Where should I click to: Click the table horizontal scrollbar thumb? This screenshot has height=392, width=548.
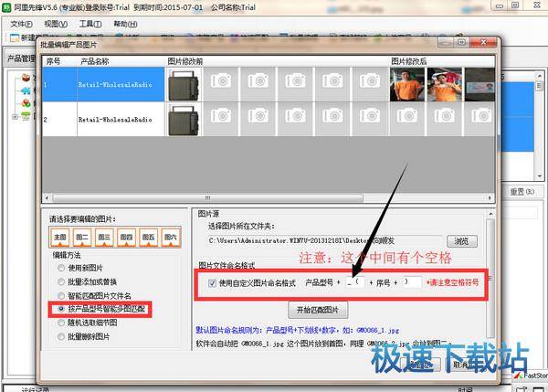207,198
